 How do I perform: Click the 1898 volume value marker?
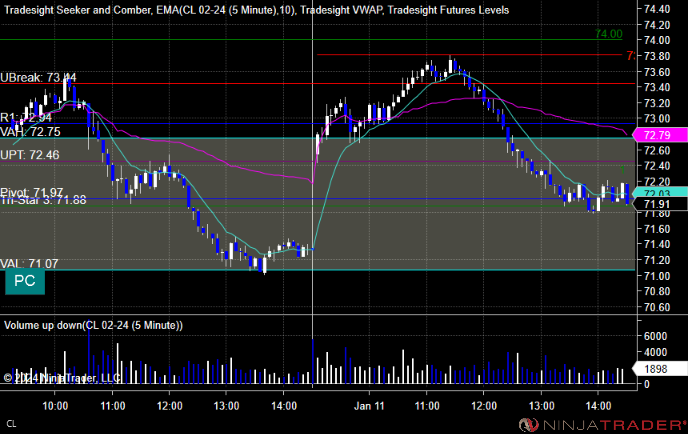point(660,369)
